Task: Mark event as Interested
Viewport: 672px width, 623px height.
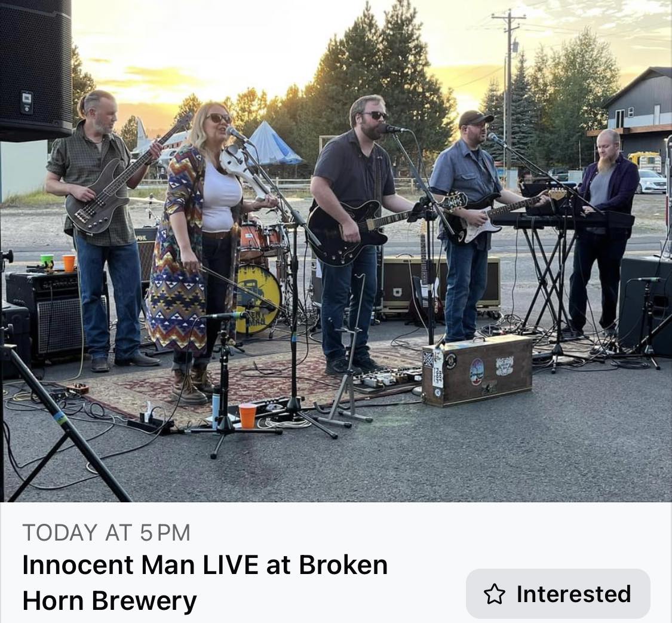Action: pyautogui.click(x=558, y=594)
